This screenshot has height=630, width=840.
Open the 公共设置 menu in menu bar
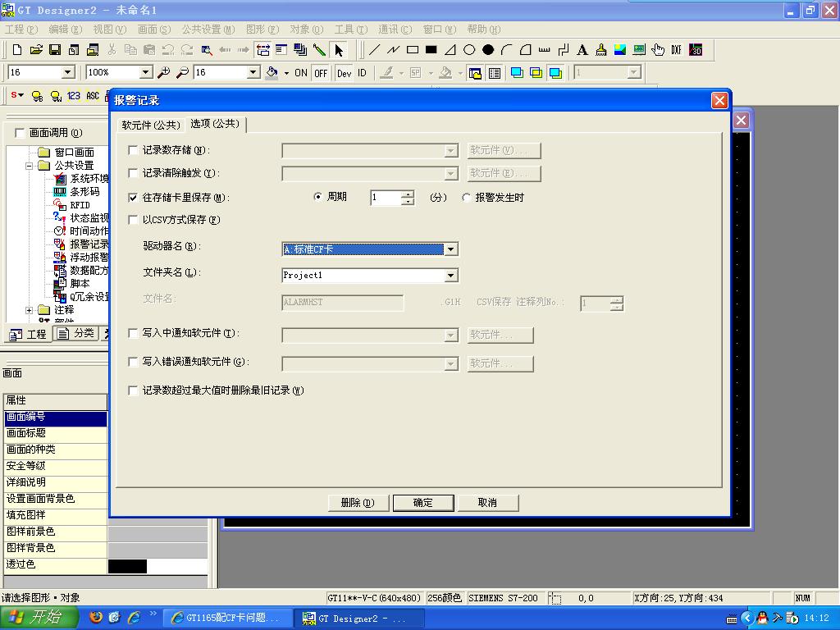[207, 30]
